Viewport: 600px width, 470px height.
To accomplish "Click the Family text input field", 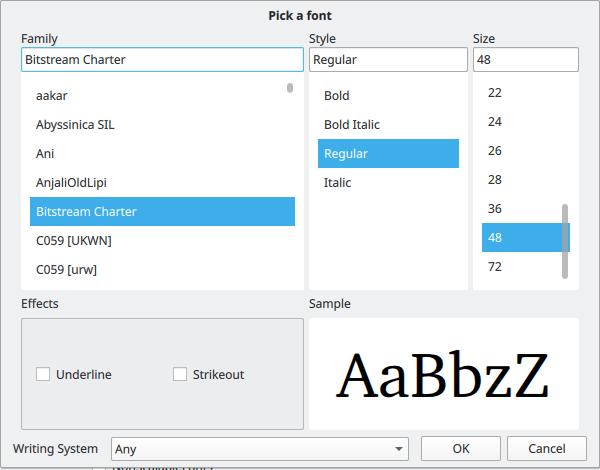I will coord(160,60).
